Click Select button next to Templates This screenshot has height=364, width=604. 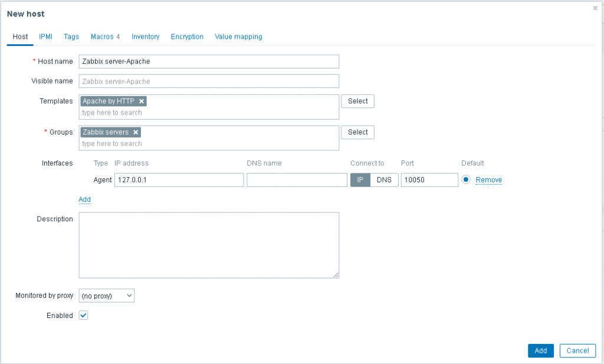tap(358, 101)
